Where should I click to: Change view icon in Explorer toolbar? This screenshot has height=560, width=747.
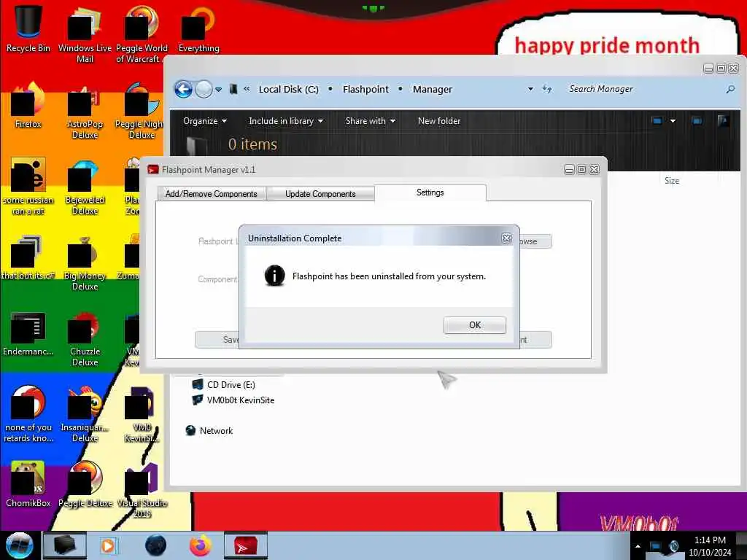[657, 121]
